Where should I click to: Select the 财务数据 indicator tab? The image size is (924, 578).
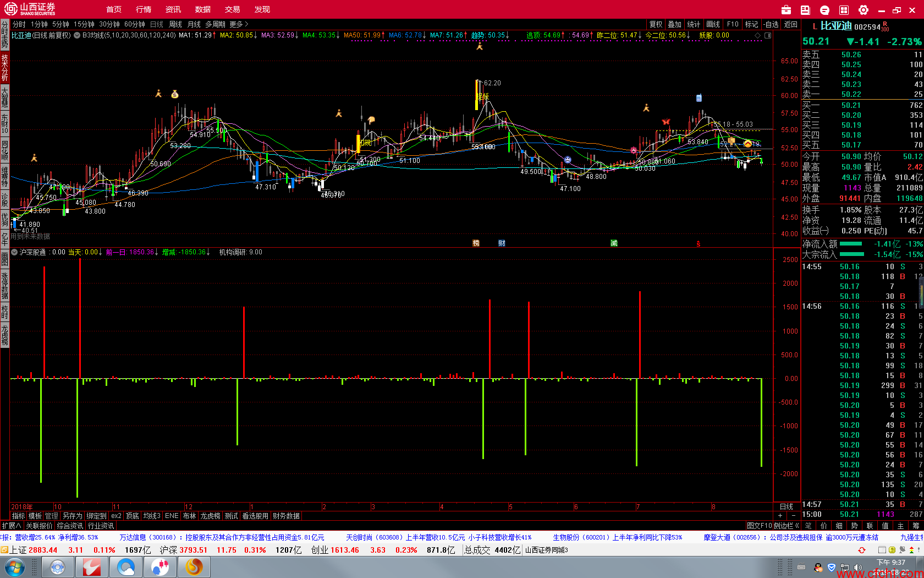point(286,516)
